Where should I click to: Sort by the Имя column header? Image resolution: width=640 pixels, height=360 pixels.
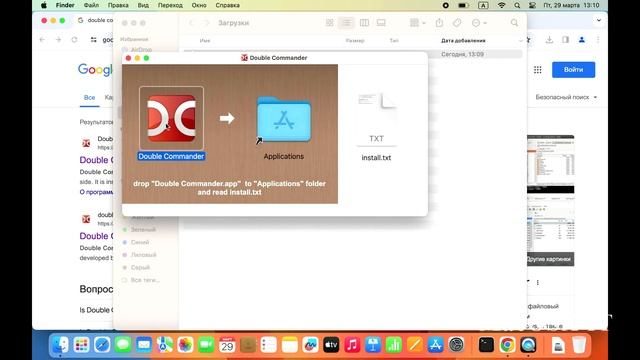pos(205,40)
